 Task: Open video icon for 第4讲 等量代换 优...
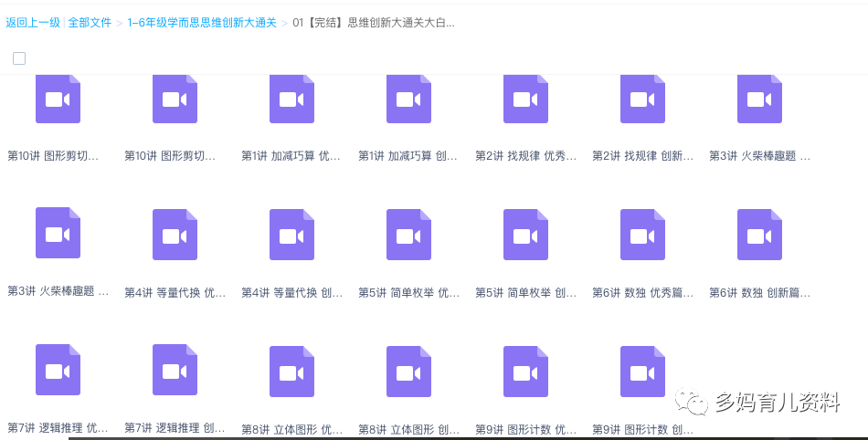[x=175, y=235]
